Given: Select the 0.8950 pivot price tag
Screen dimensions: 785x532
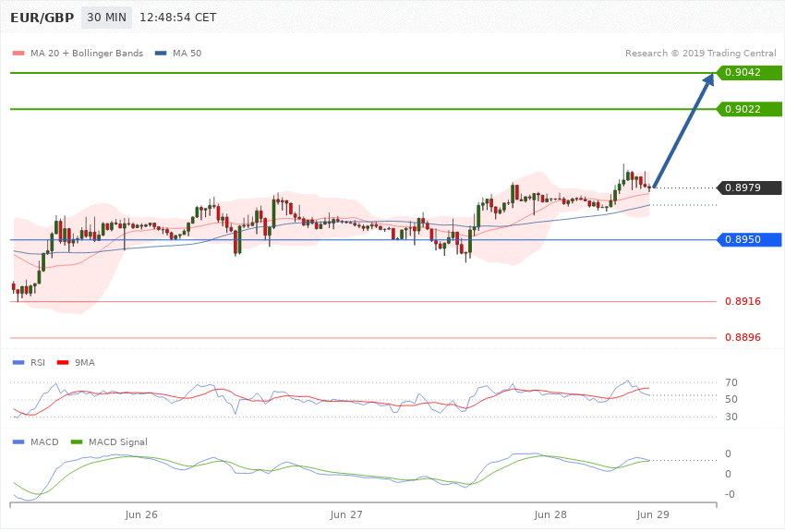Looking at the screenshot, I should pos(749,240).
